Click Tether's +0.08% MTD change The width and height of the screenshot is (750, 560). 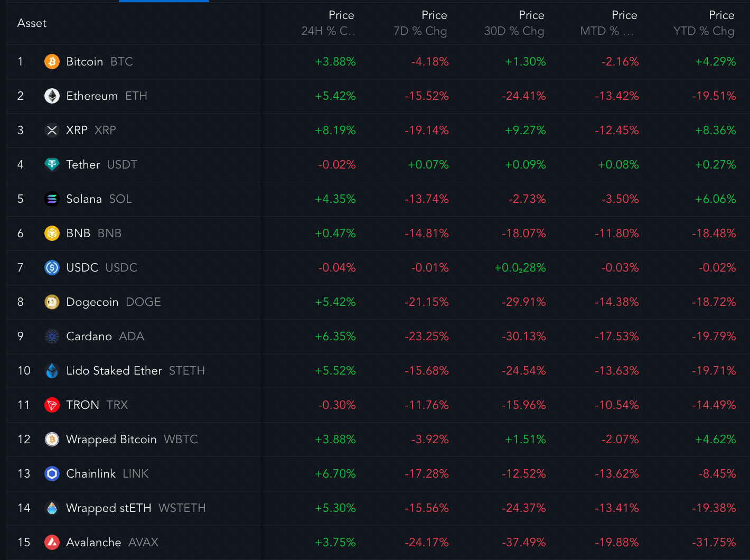coord(618,165)
